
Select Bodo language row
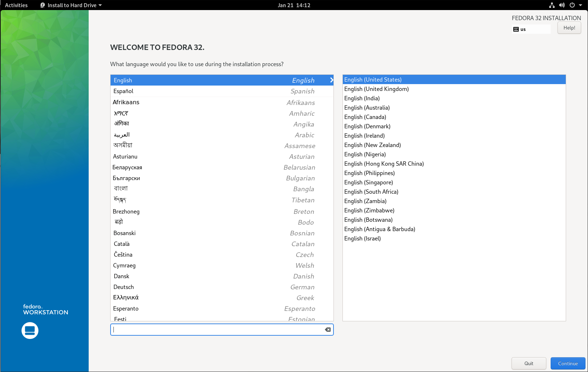[x=222, y=222]
